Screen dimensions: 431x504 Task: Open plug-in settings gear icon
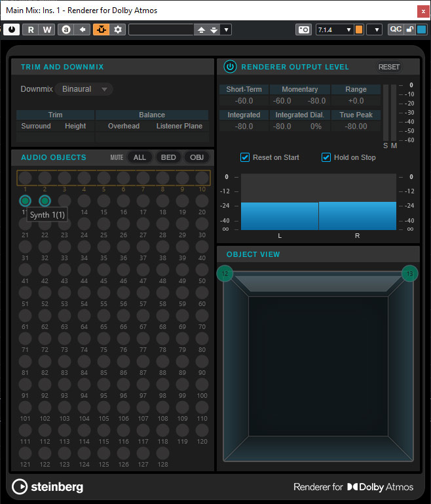click(x=118, y=29)
